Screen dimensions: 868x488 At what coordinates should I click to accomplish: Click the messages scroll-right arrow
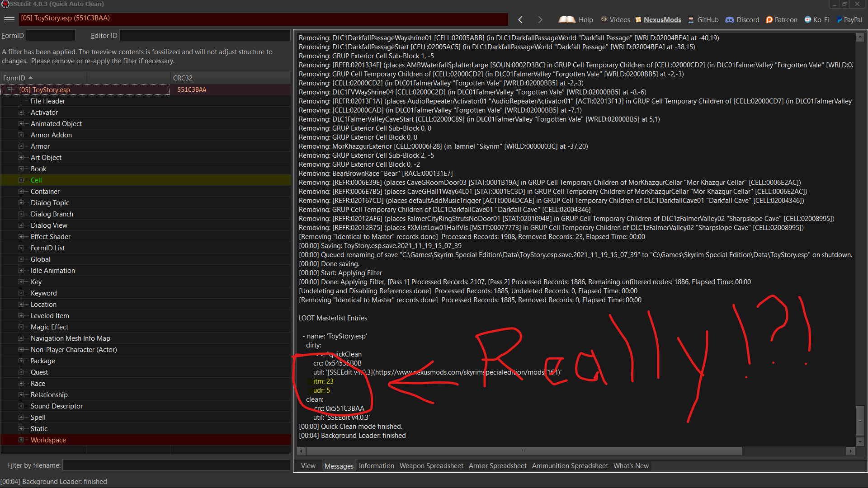850,451
